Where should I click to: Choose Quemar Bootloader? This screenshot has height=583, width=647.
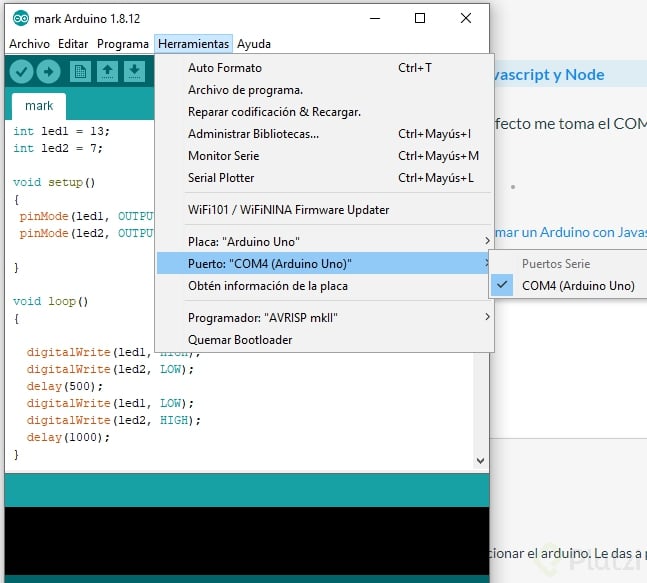[x=325, y=340]
